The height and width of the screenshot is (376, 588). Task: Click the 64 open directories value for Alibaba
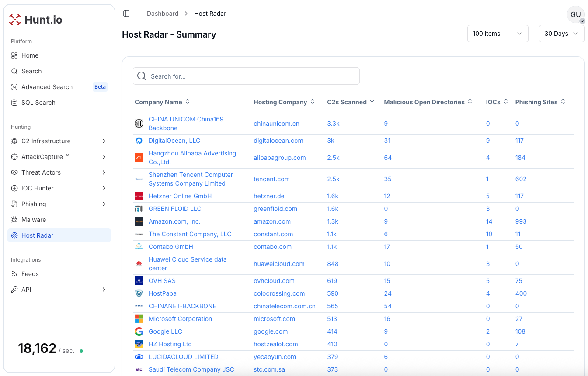pos(388,158)
